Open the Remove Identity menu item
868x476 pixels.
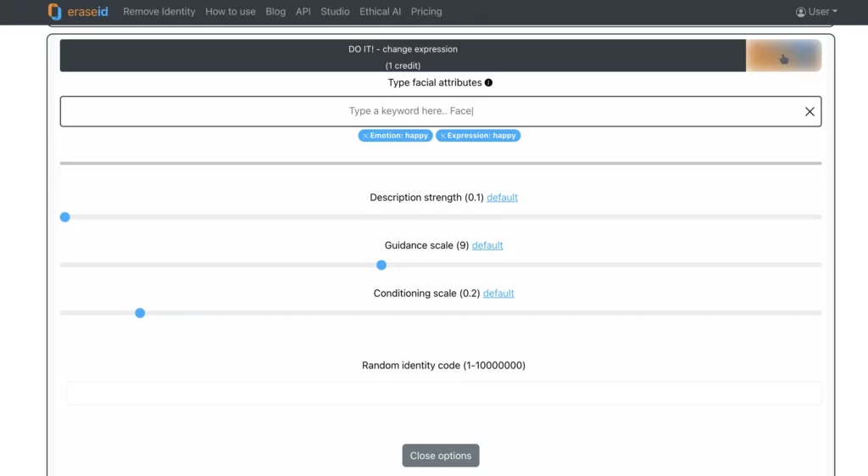(159, 12)
